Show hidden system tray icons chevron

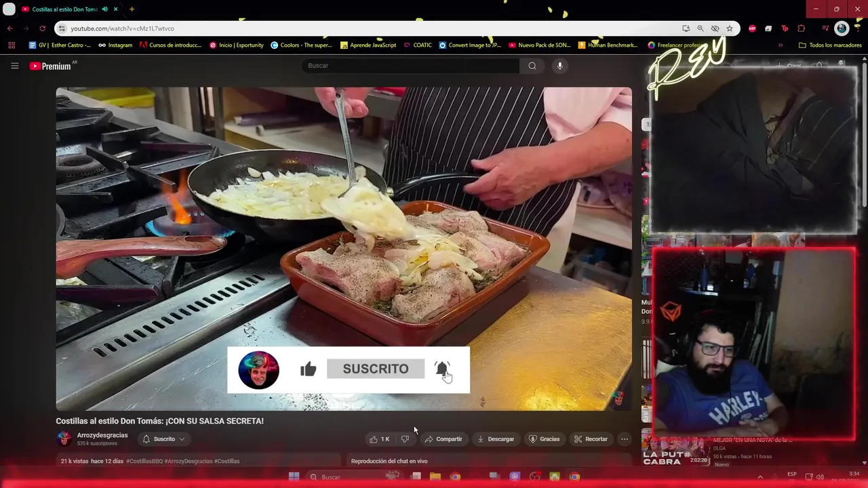click(760, 477)
